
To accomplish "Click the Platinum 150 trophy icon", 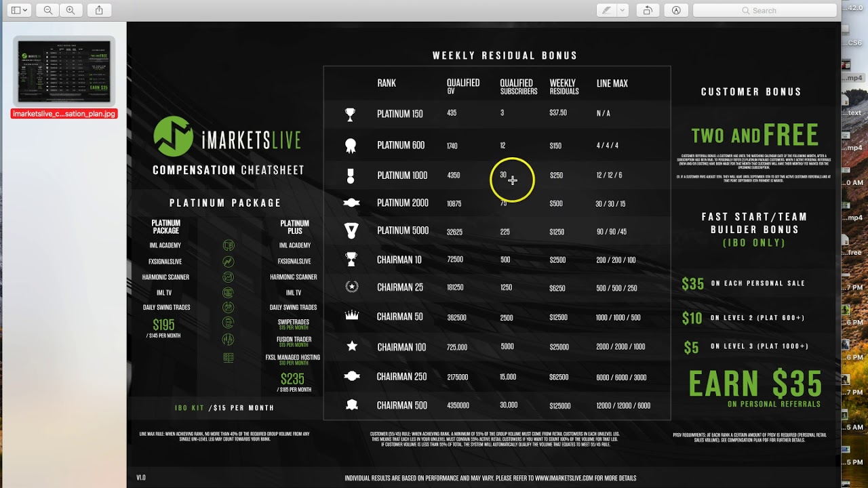I will [351, 115].
